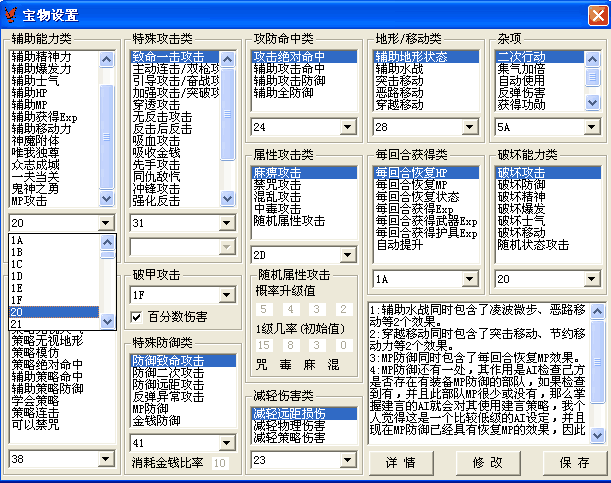This screenshot has height=483, width=611.
Task: Select 1C in the open dropdown list
Action: [x=17, y=264]
